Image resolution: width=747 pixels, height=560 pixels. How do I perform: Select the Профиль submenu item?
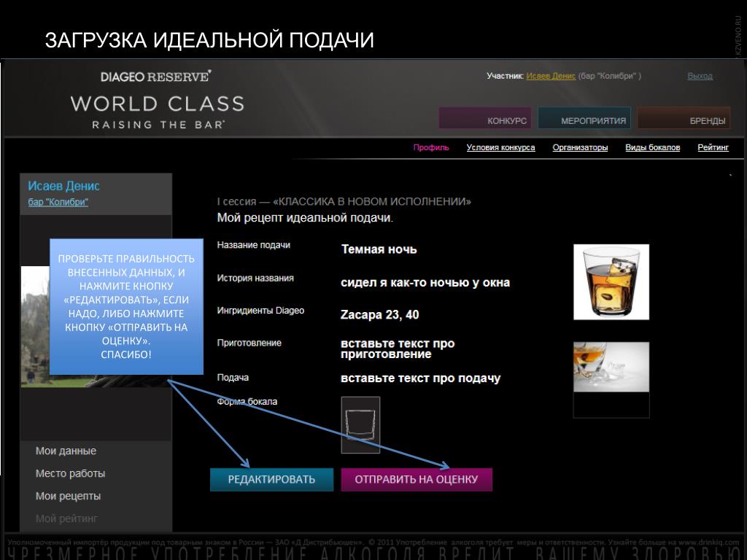(x=431, y=147)
